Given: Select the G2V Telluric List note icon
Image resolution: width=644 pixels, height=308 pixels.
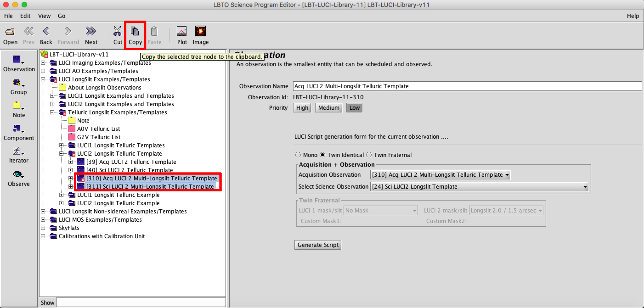Looking at the screenshot, I should 72,137.
